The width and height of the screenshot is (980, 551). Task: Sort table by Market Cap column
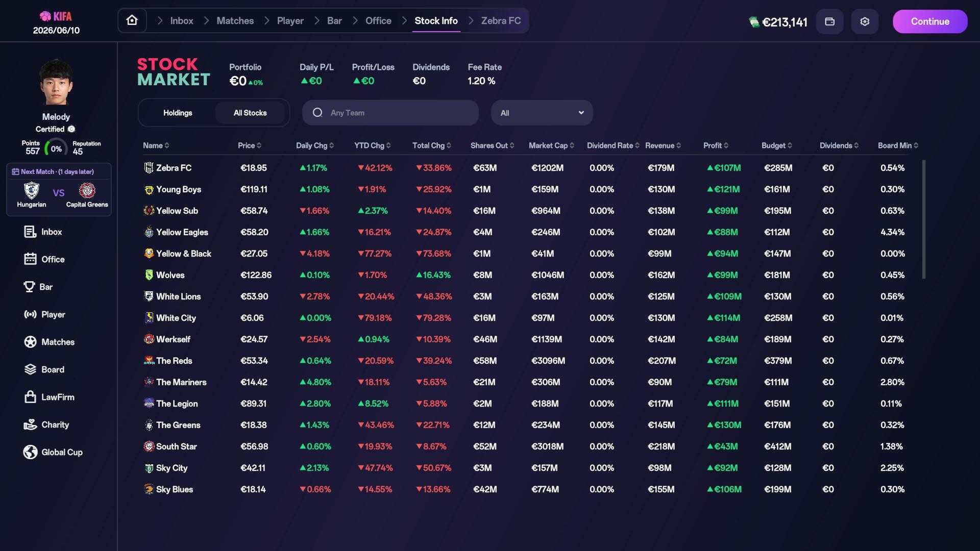click(551, 145)
